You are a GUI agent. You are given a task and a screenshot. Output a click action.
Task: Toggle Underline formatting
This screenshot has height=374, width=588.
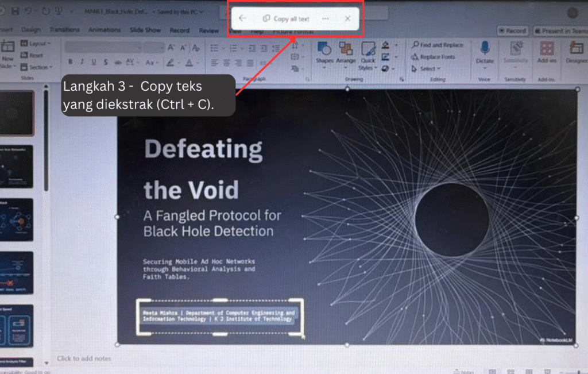94,62
